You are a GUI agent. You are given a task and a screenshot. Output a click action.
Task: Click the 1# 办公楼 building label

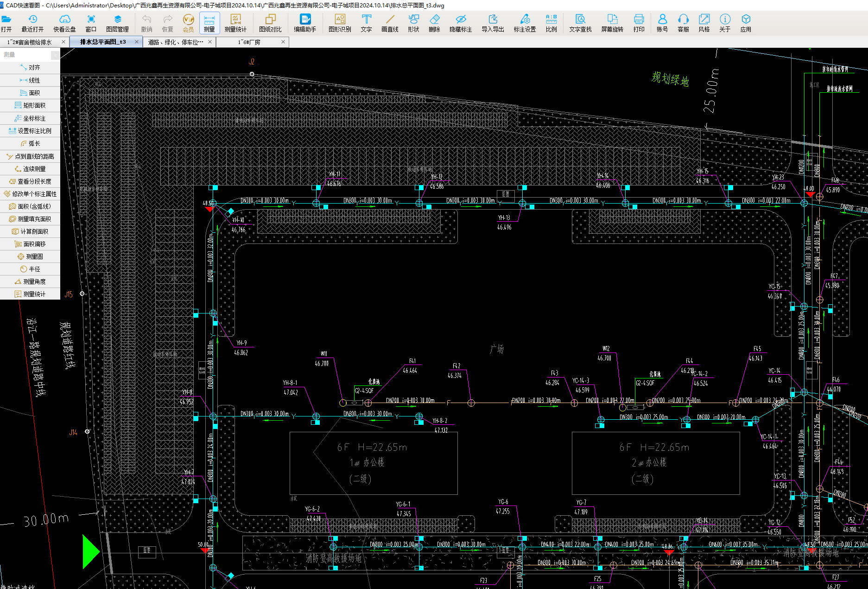[x=367, y=462]
